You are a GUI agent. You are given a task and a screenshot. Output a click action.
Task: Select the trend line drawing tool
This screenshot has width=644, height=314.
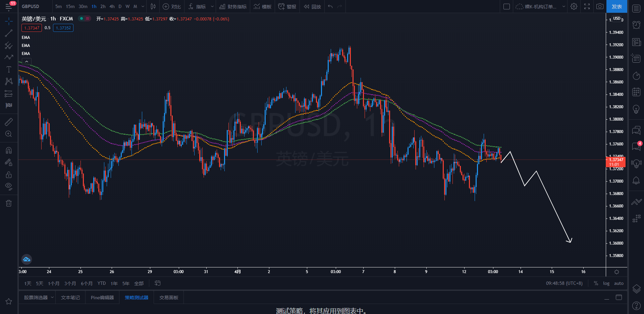(9, 33)
